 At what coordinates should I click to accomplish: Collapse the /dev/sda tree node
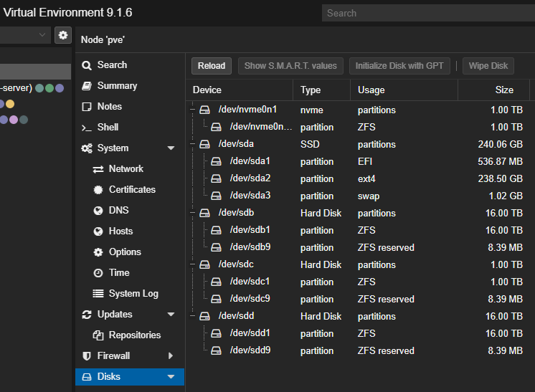[x=193, y=144]
